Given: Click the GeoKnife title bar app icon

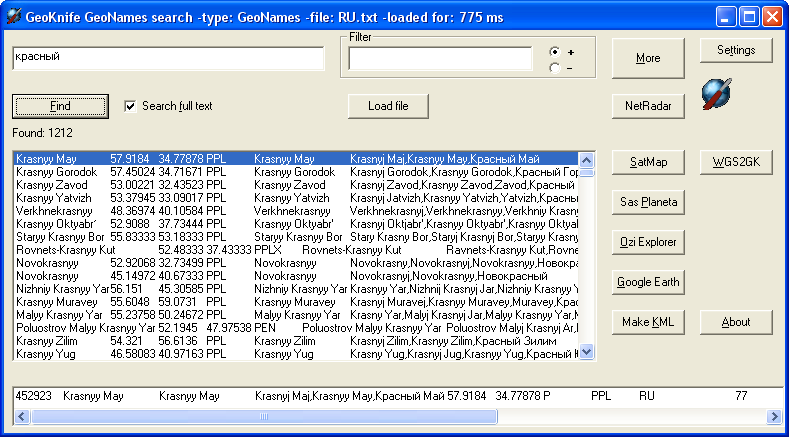Looking at the screenshot, I should coord(15,16).
